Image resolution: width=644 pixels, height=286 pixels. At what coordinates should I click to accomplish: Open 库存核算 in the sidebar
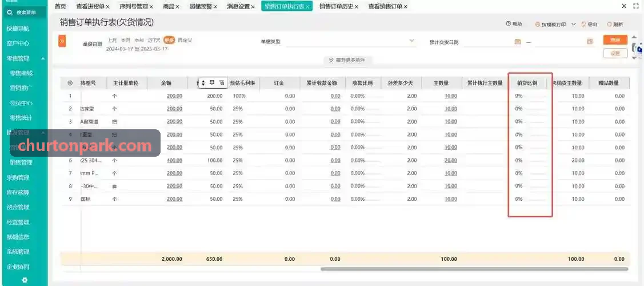coord(18,192)
